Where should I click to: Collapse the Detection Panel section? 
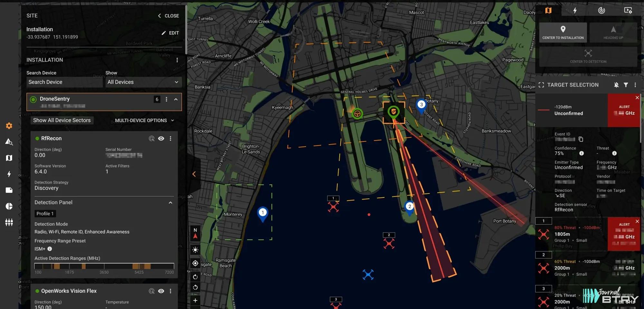coord(170,202)
